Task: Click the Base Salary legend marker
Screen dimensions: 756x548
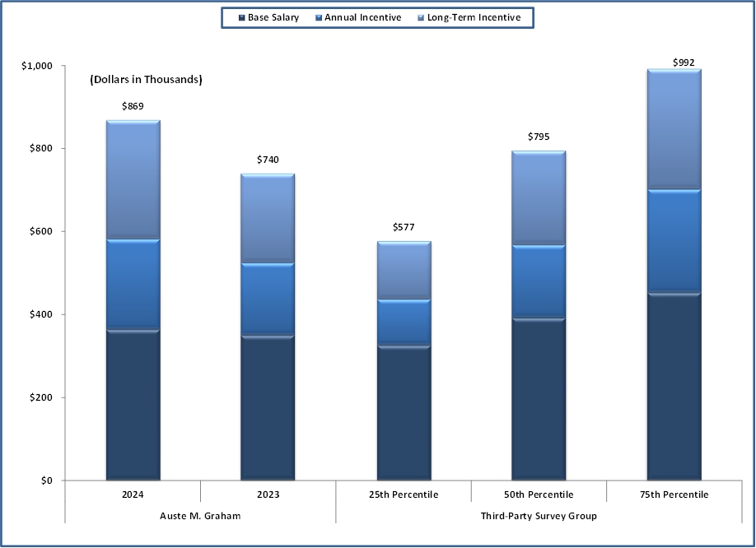Action: 241,17
